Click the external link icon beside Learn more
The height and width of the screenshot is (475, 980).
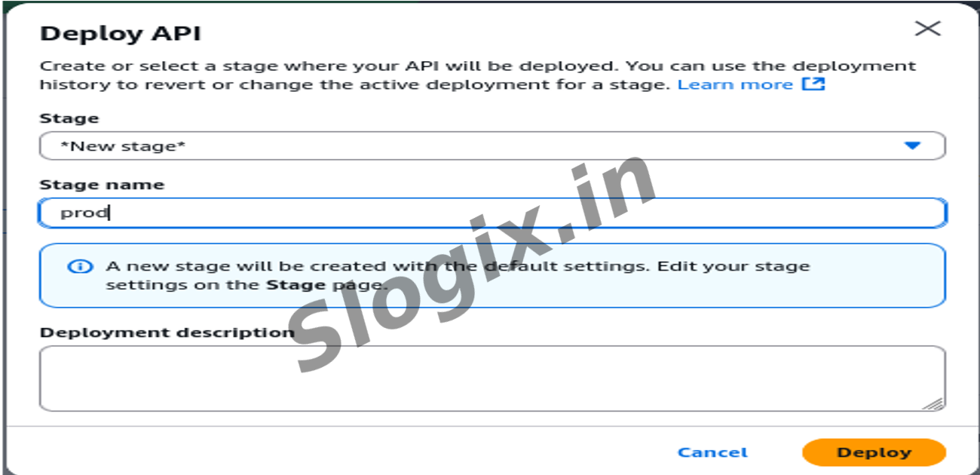pos(813,84)
